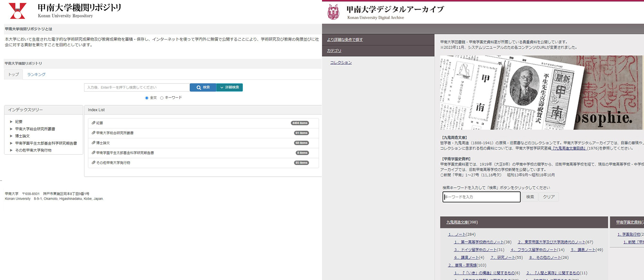Open 甲南学園平生太郎基金科学研究報告書 in Index List
Screen dimensions: 644x280
pos(125,153)
